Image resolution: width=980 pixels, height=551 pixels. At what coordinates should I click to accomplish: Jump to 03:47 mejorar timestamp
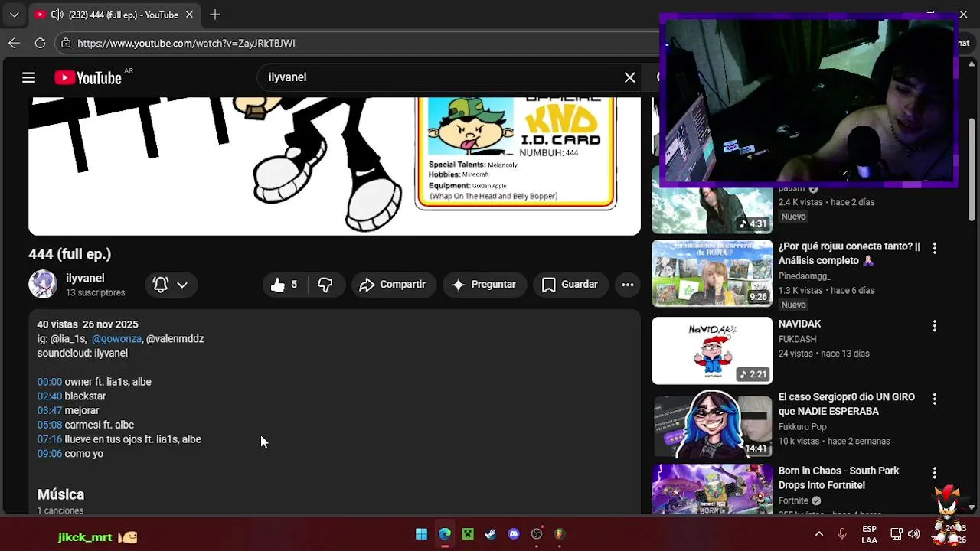coord(50,411)
